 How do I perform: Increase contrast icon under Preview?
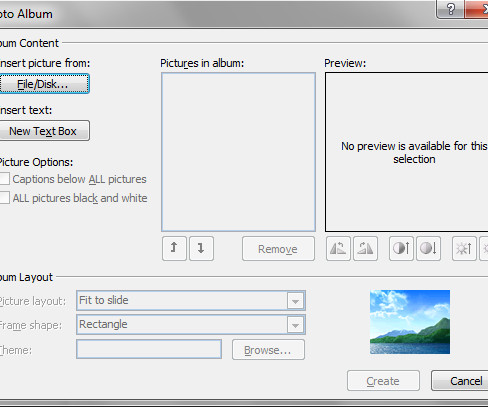[x=401, y=248]
